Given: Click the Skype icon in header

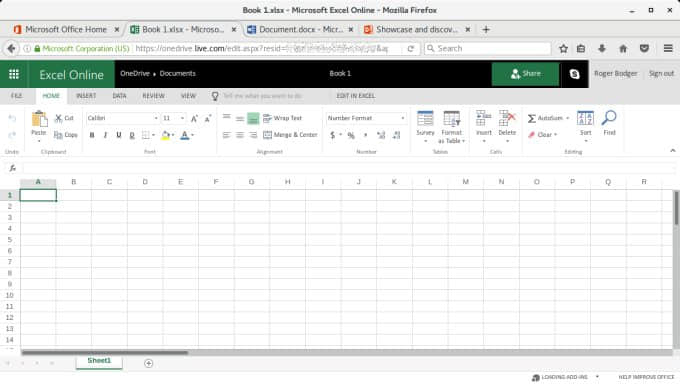Looking at the screenshot, I should tap(574, 74).
